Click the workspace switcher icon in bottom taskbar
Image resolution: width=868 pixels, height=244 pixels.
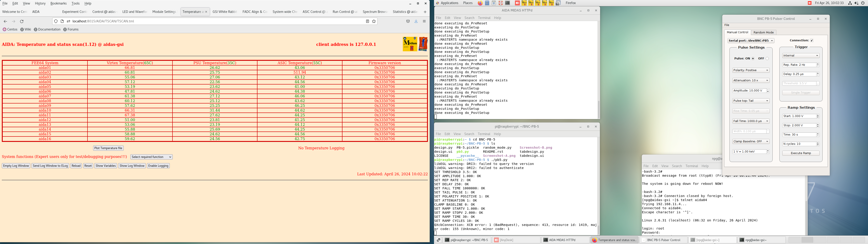click(438, 240)
